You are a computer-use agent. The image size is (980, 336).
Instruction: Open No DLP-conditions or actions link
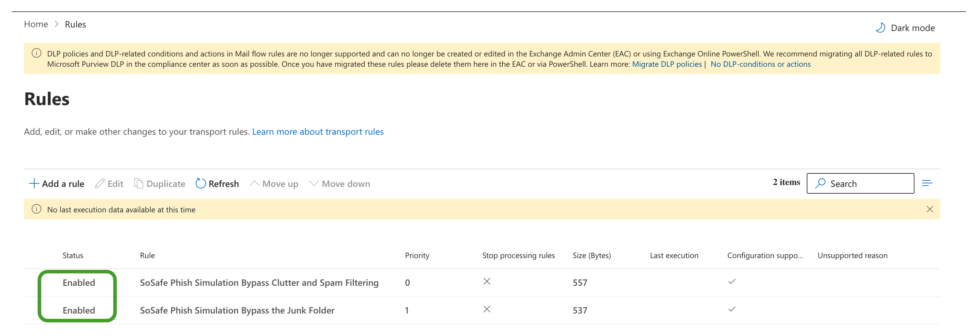coord(760,64)
